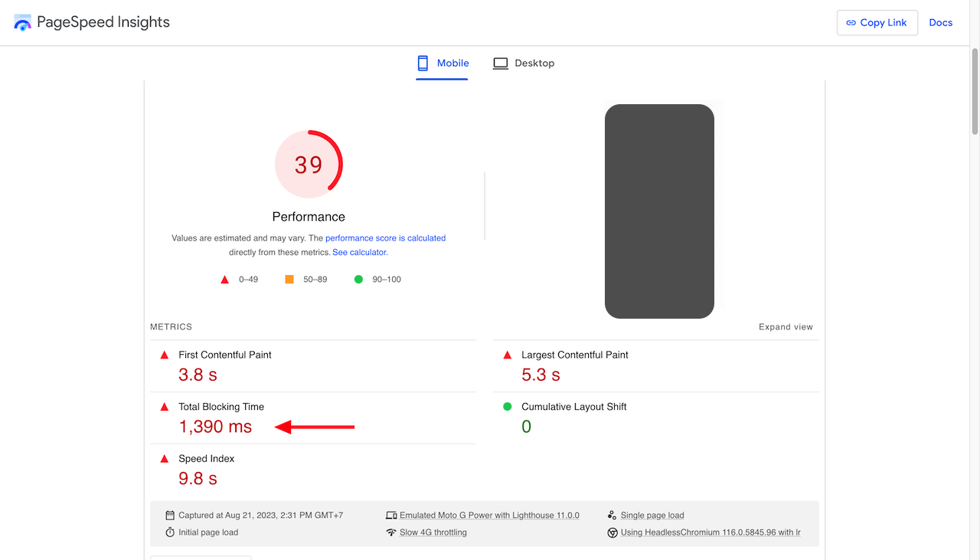Image resolution: width=980 pixels, height=560 pixels.
Task: Click the Speed Index label
Action: [x=207, y=459]
